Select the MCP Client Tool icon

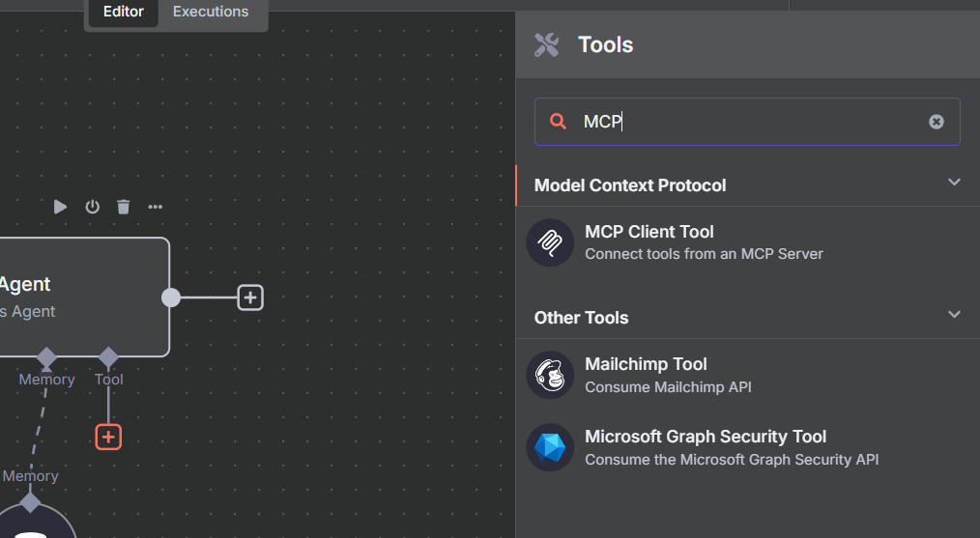[x=550, y=242]
